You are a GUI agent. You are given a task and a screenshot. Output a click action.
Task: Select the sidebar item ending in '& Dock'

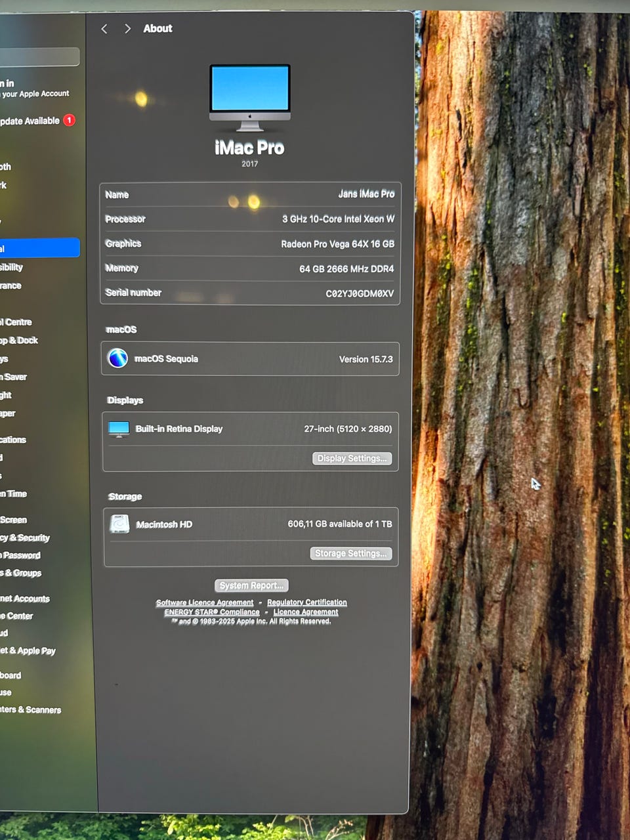(x=19, y=341)
